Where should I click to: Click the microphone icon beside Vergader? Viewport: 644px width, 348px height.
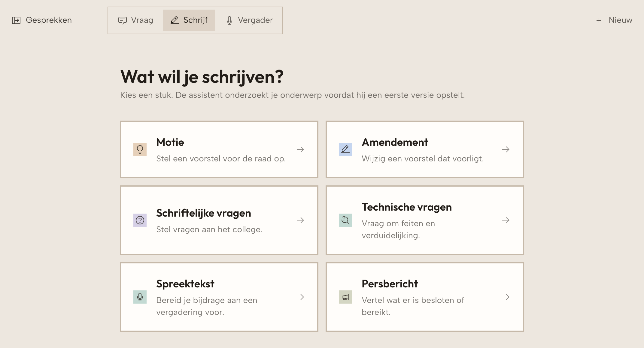click(x=229, y=20)
